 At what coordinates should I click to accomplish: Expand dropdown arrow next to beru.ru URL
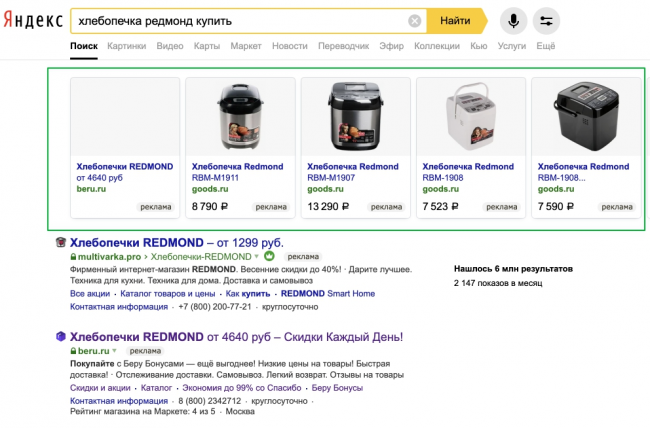tap(114, 352)
